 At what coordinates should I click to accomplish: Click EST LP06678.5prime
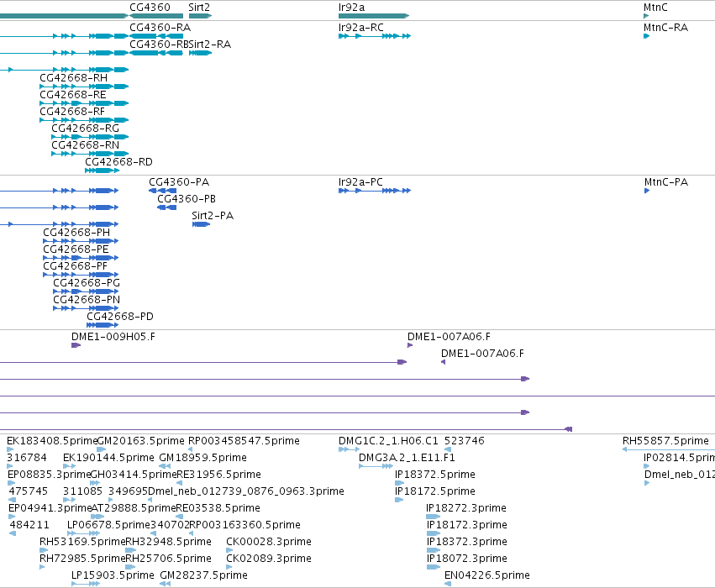[x=108, y=525]
